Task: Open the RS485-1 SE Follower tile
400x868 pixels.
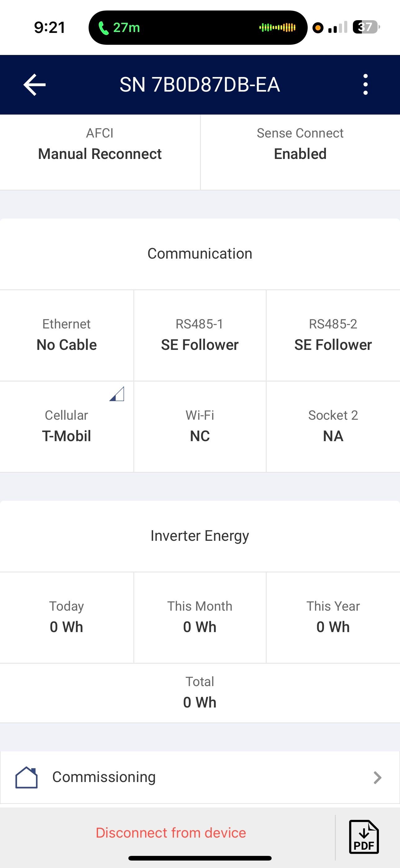Action: (x=200, y=336)
